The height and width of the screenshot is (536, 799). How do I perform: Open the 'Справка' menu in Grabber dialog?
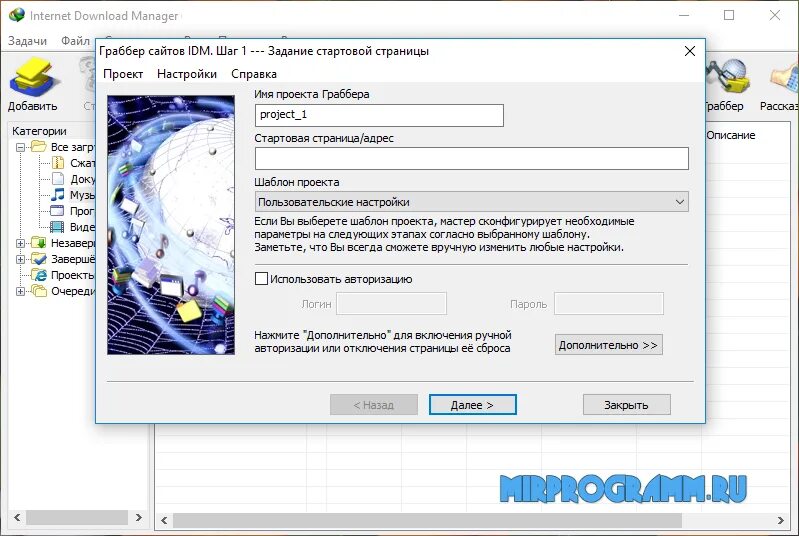pos(254,74)
